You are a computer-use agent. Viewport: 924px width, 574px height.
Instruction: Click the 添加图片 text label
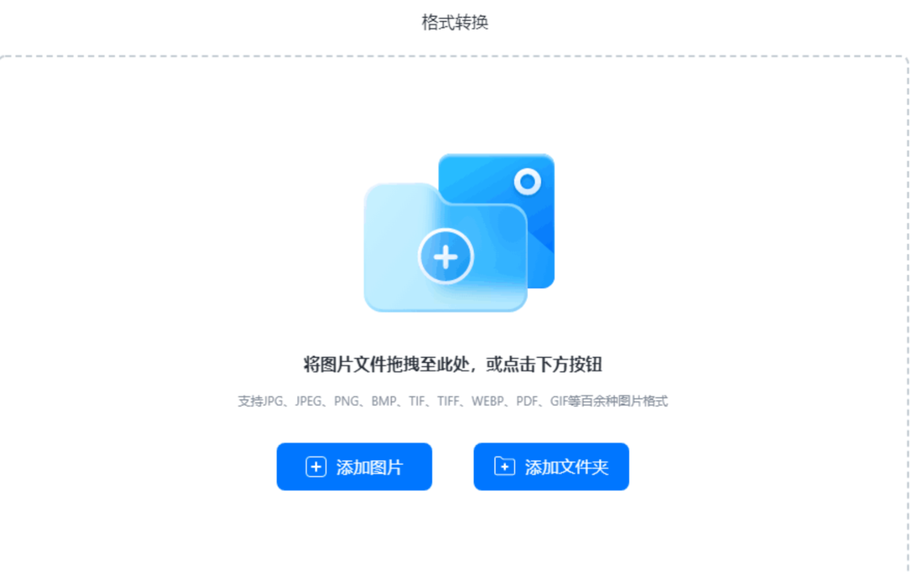(x=369, y=467)
